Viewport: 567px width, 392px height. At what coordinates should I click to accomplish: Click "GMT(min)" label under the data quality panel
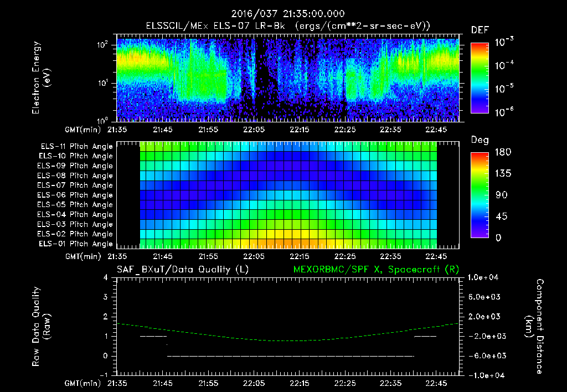[83, 383]
